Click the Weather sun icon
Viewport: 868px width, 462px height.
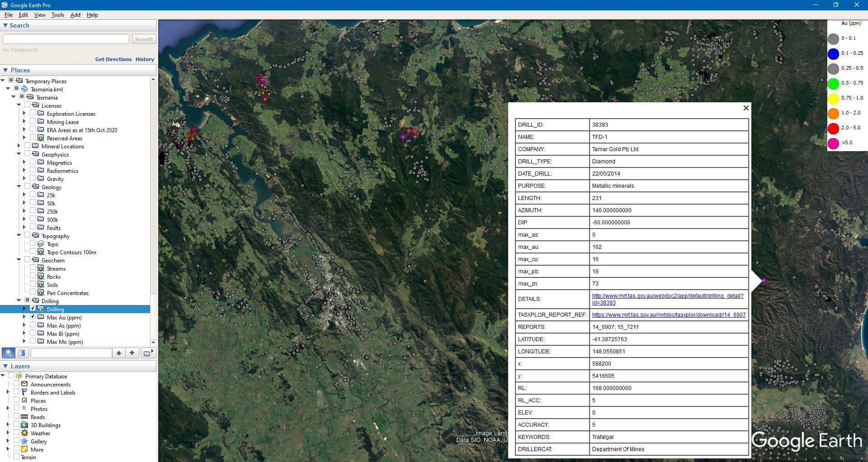24,433
